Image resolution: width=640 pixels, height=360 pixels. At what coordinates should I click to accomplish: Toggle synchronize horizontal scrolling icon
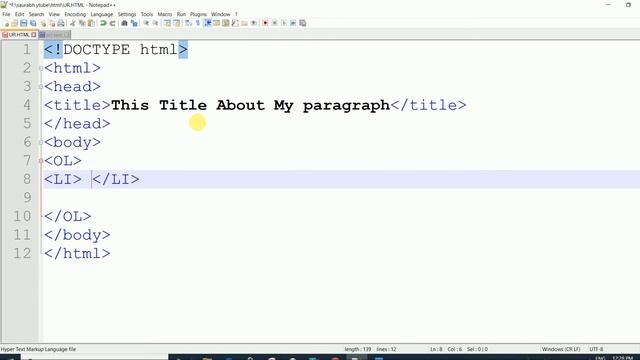pos(176,23)
